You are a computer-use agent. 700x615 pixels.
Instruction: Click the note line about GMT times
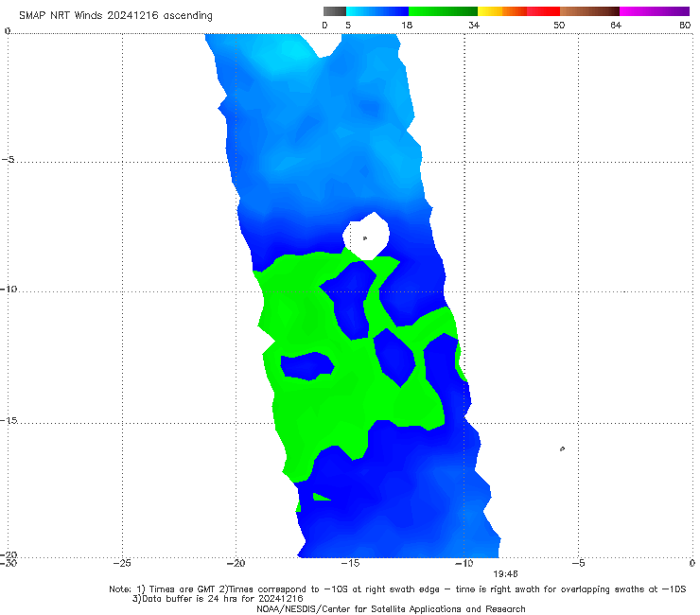pos(397,589)
